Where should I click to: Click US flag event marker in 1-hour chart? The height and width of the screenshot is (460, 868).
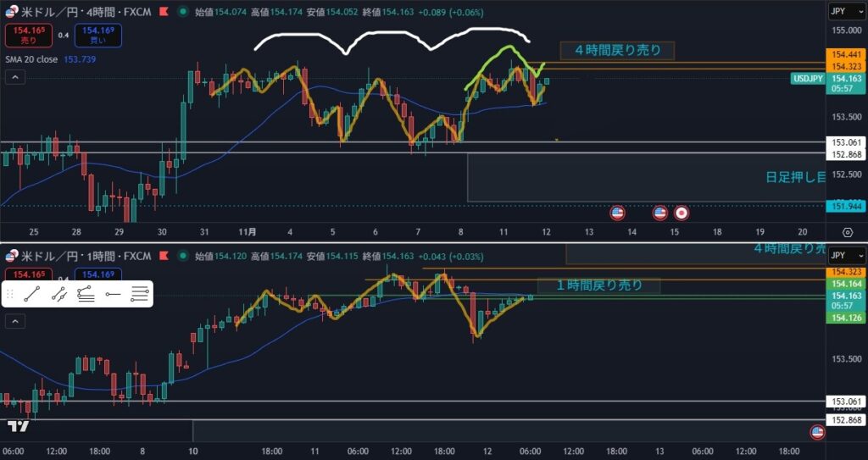tap(817, 432)
